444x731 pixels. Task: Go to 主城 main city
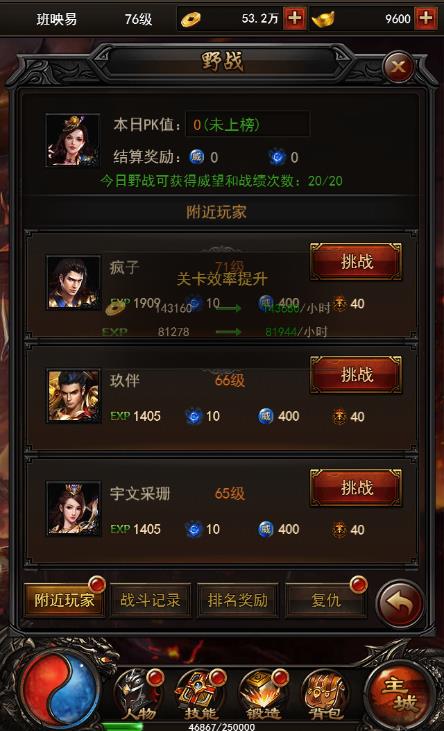(404, 695)
